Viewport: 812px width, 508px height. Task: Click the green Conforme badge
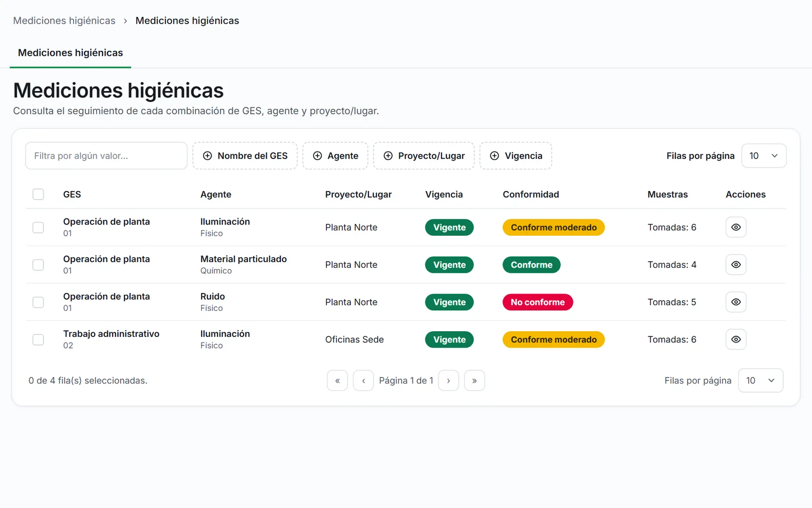tap(531, 265)
